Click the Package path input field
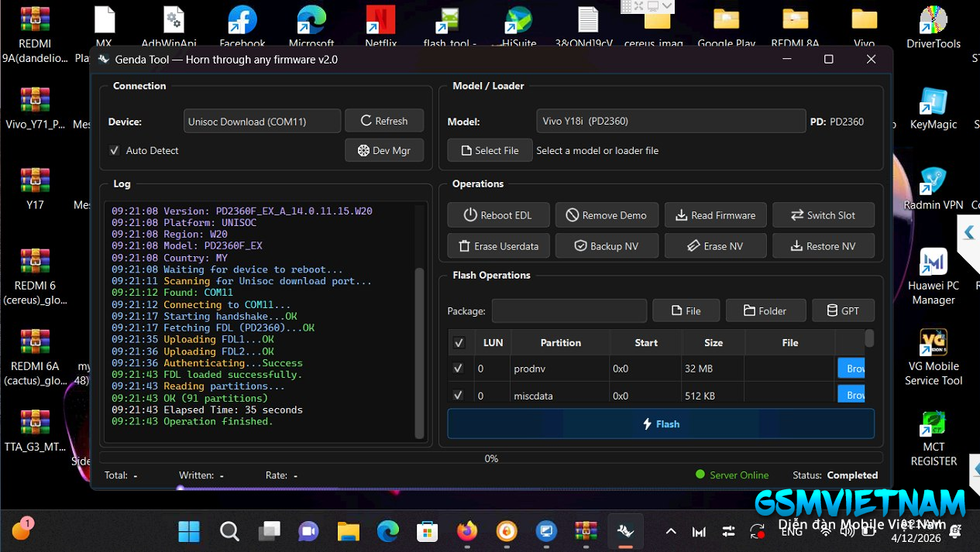This screenshot has width=980, height=552. [569, 310]
